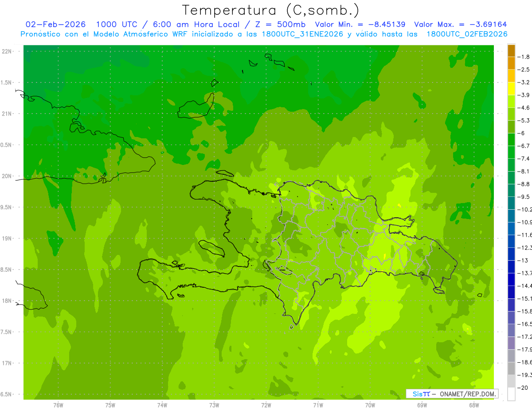The width and height of the screenshot is (532, 411).
Task: Click the '71W' longitude axis label
Action: pos(318,405)
